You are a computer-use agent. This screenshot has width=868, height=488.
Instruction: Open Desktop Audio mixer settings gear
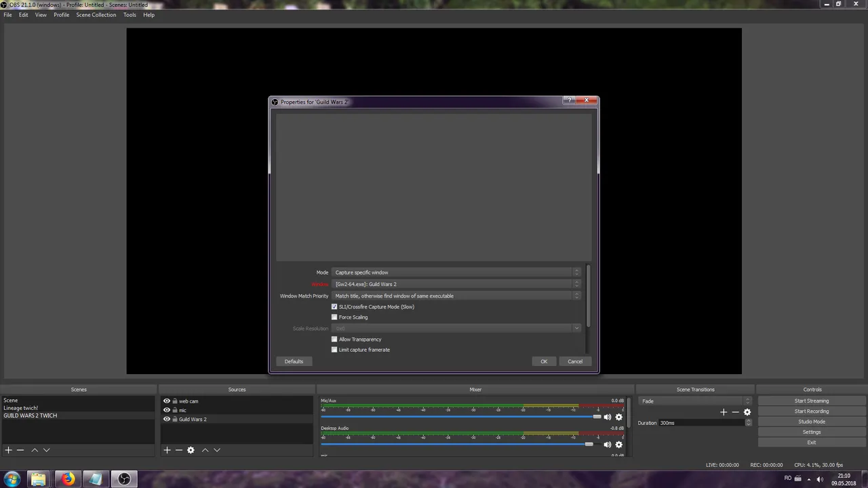pos(618,445)
